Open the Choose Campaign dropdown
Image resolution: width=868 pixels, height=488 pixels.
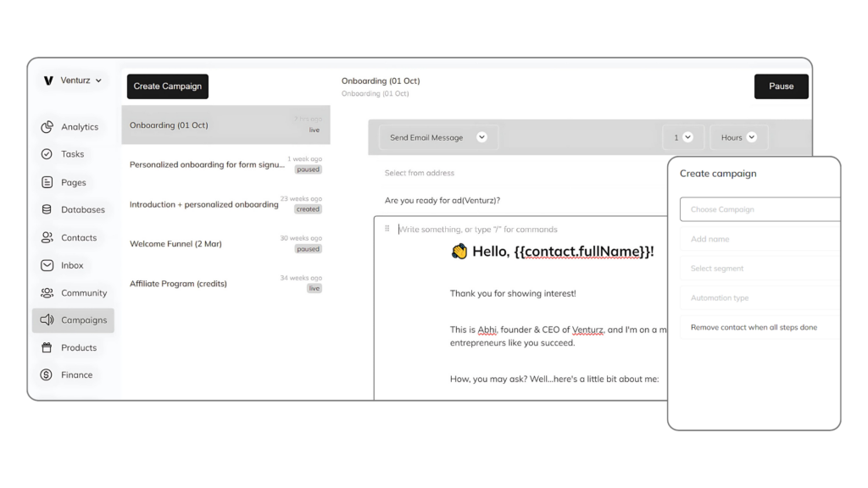coord(760,209)
